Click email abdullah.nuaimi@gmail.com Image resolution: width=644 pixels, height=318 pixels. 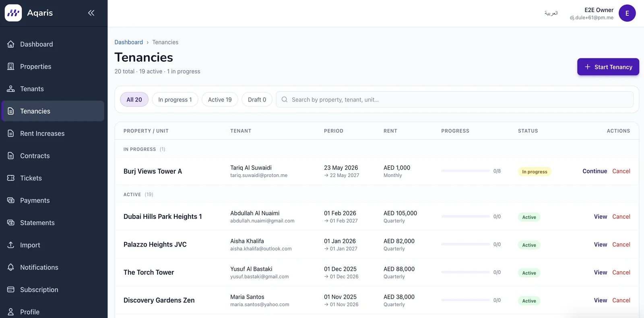tap(262, 221)
